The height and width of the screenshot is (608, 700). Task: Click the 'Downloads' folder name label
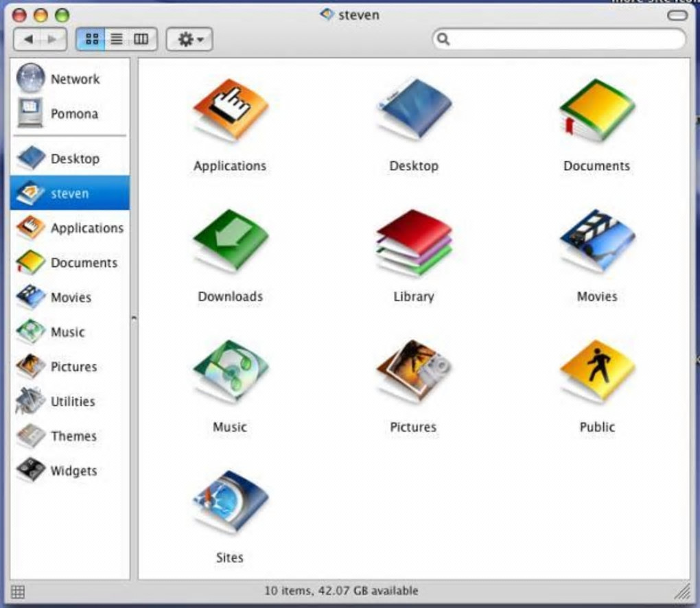coord(231,296)
